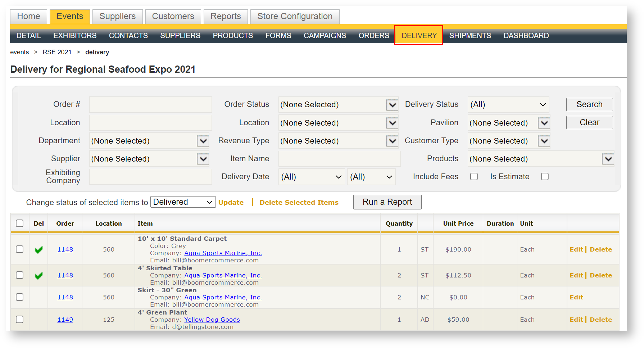Screen dimensions: 644x348
Task: Click into the Order # input field
Action: (150, 105)
